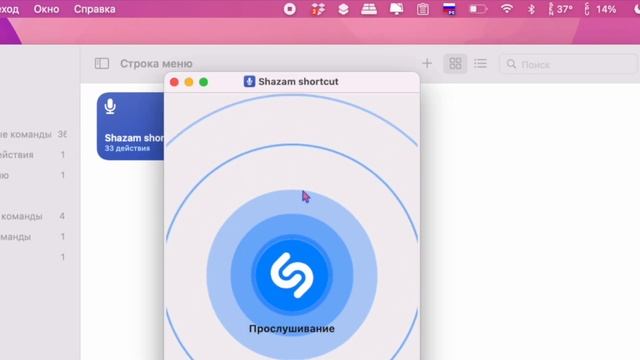Click the stacked layers menu bar icon
Viewport: 640px width, 360px height.
click(x=343, y=9)
